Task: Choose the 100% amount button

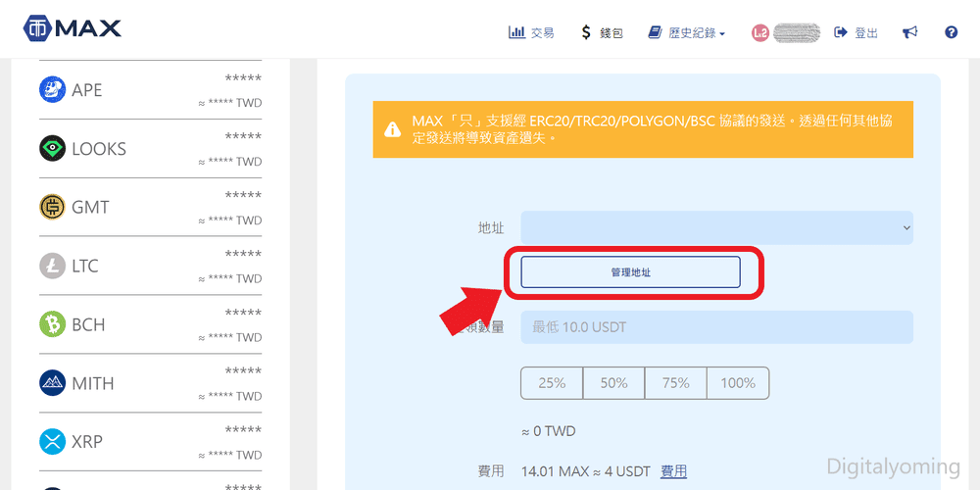Action: click(x=738, y=383)
